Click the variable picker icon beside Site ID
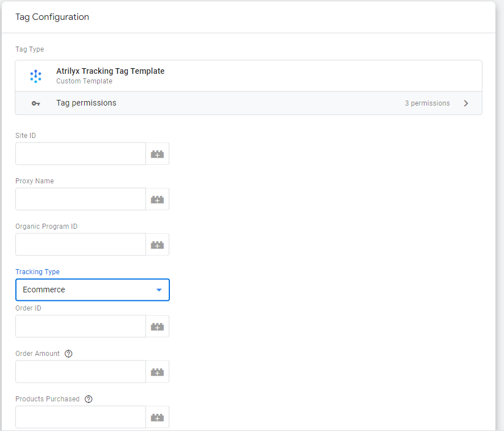Image resolution: width=504 pixels, height=432 pixels. [x=157, y=154]
